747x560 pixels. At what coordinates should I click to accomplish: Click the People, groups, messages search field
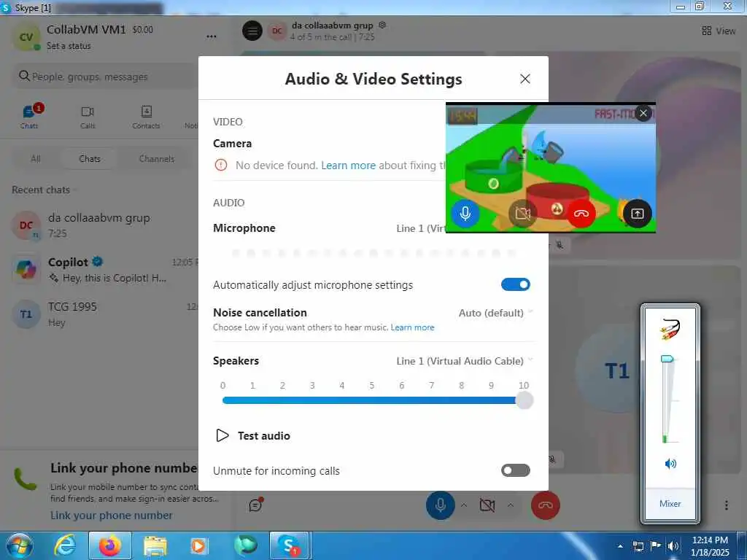[x=105, y=77]
